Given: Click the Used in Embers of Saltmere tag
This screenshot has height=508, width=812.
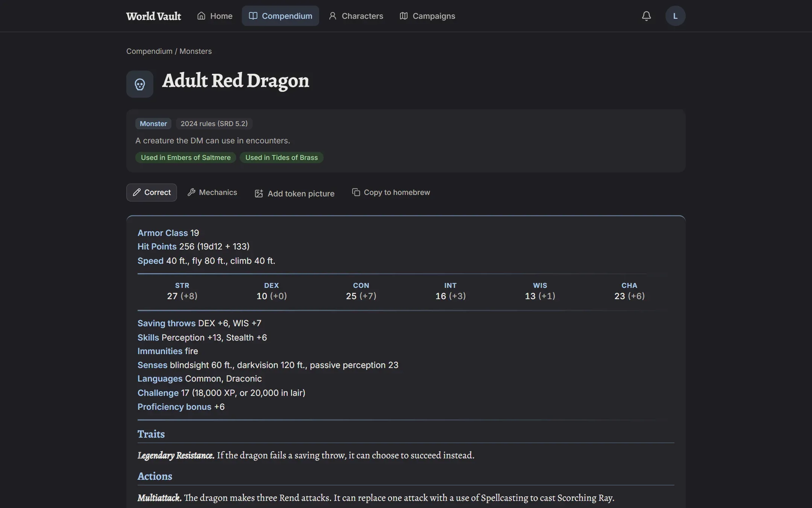Looking at the screenshot, I should (186, 157).
